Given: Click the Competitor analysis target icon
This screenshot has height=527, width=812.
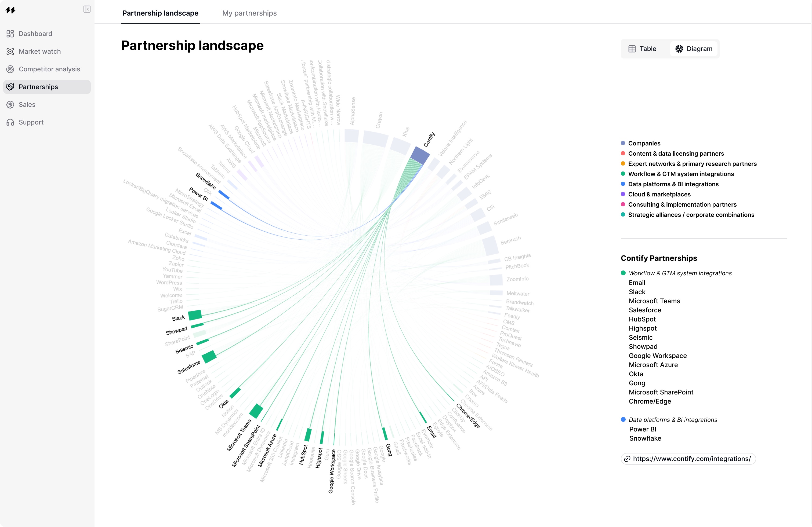Looking at the screenshot, I should point(10,69).
